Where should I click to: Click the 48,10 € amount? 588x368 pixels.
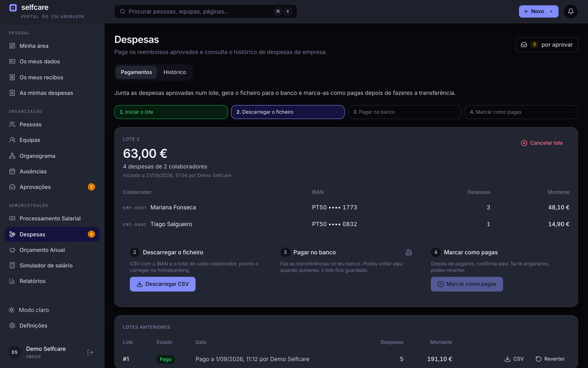559,207
